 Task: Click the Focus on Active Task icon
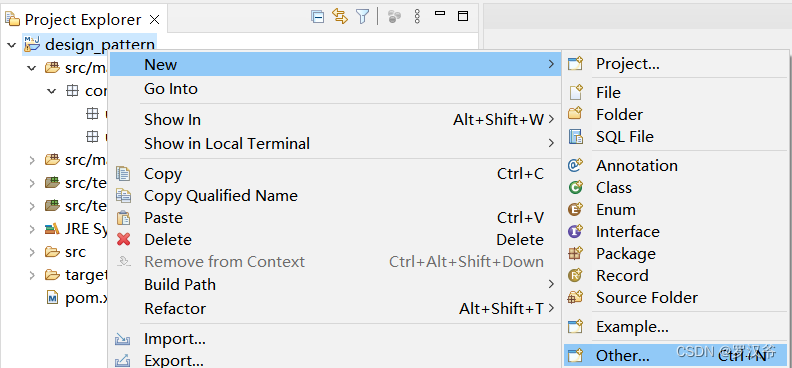pyautogui.click(x=394, y=17)
